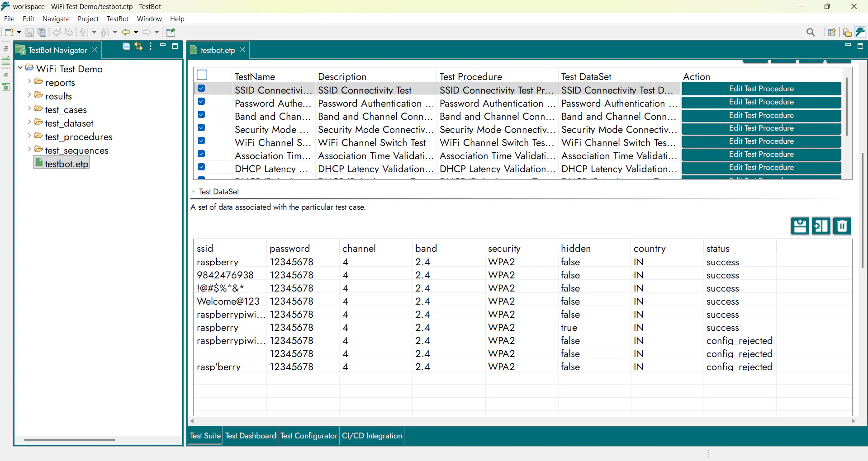Open the Navigate menu
The width and height of the screenshot is (868, 461).
click(x=56, y=19)
